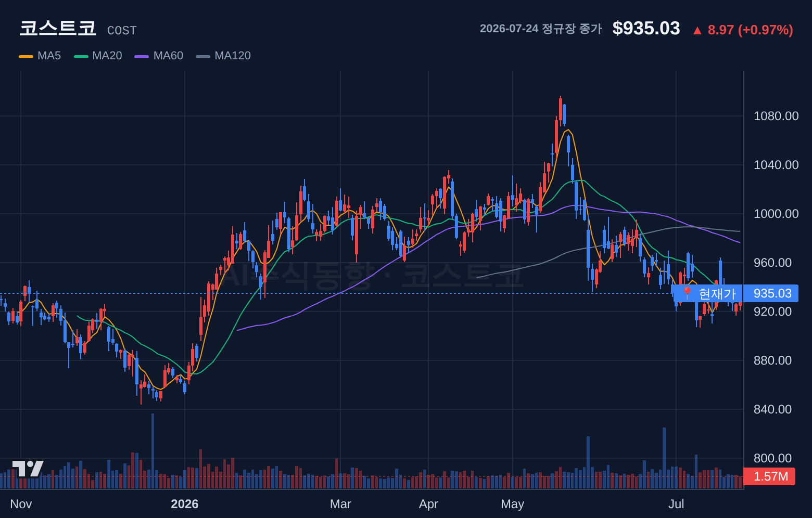Image resolution: width=812 pixels, height=518 pixels.
Task: Select the MA120 legend label
Action: pyautogui.click(x=233, y=56)
